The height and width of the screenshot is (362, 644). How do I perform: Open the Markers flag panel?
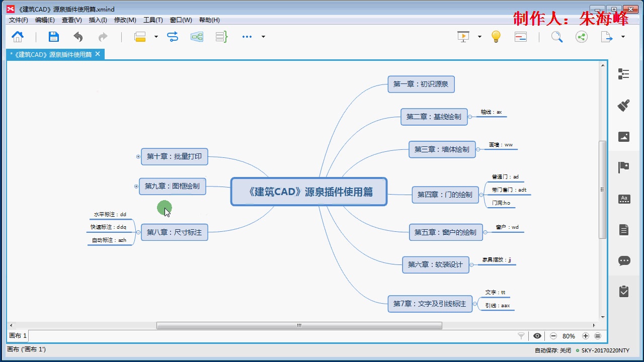(x=624, y=167)
